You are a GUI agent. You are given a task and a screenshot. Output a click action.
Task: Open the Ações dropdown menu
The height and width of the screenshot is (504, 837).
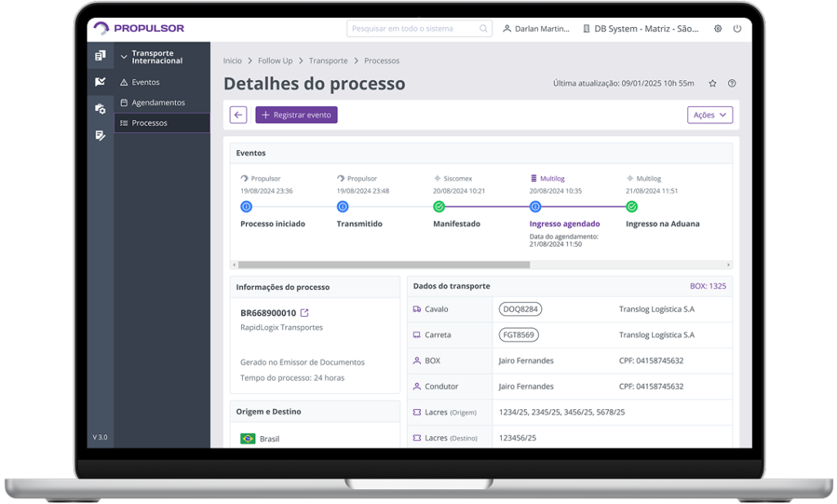(x=709, y=114)
